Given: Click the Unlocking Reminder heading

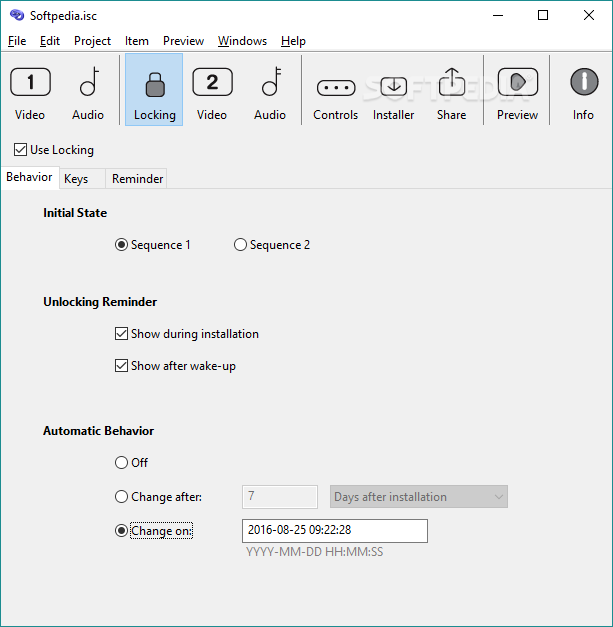Looking at the screenshot, I should 100,302.
